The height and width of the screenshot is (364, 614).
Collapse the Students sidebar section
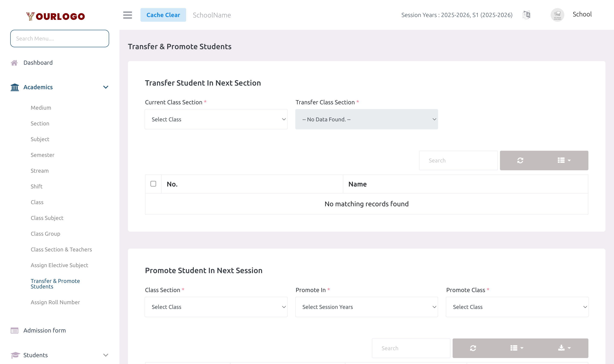pos(106,355)
